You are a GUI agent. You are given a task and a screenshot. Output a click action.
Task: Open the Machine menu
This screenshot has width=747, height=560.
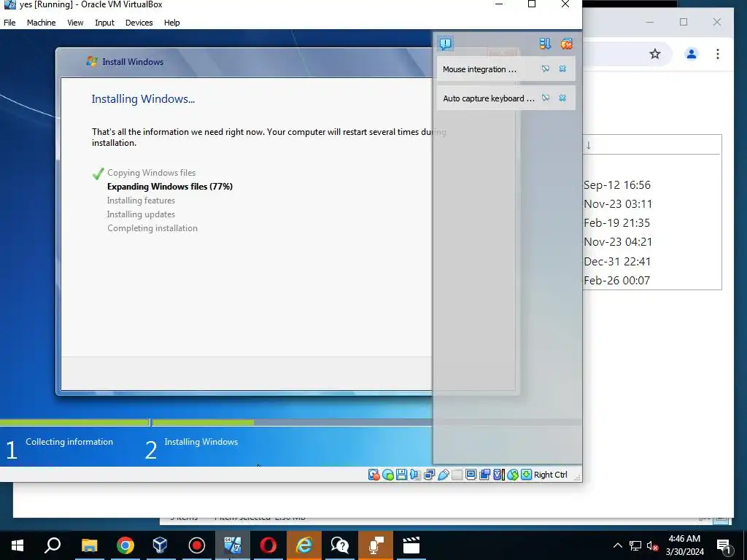41,23
